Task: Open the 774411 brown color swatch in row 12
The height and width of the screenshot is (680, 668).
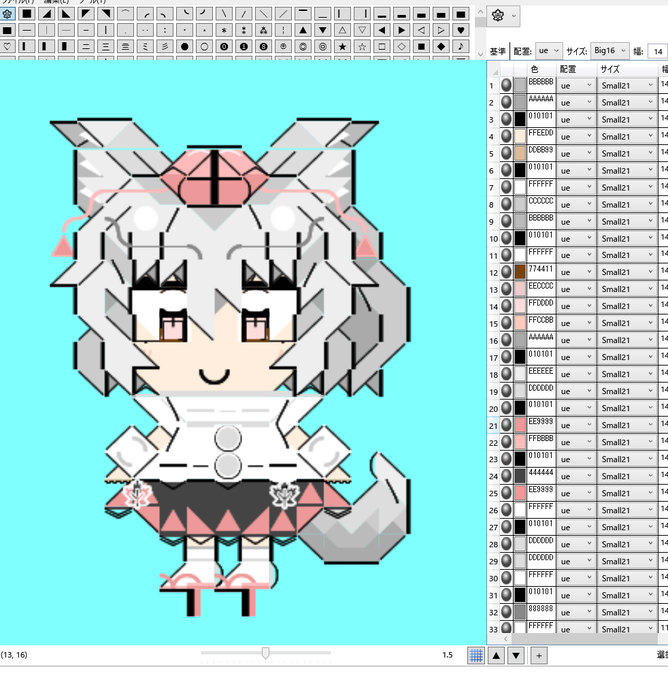Action: click(520, 272)
